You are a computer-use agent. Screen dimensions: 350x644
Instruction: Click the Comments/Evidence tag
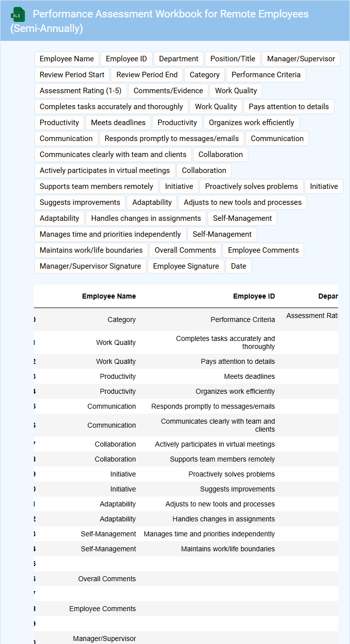tap(168, 91)
